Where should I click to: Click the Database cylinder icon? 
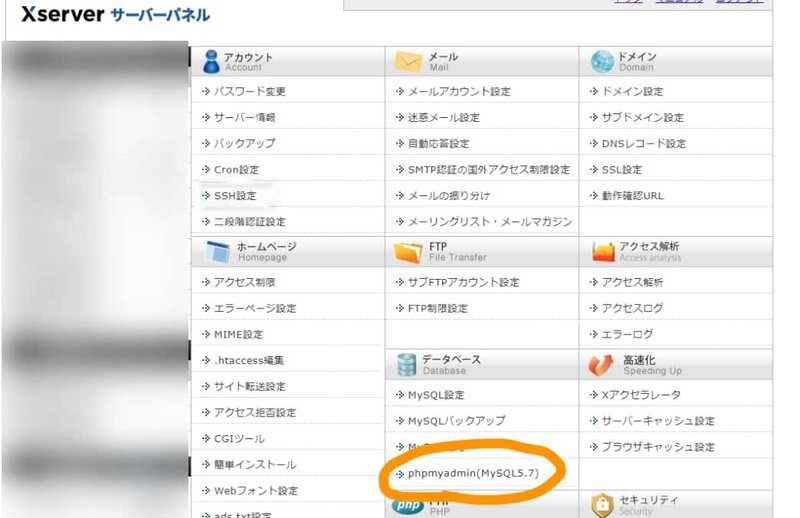point(407,365)
